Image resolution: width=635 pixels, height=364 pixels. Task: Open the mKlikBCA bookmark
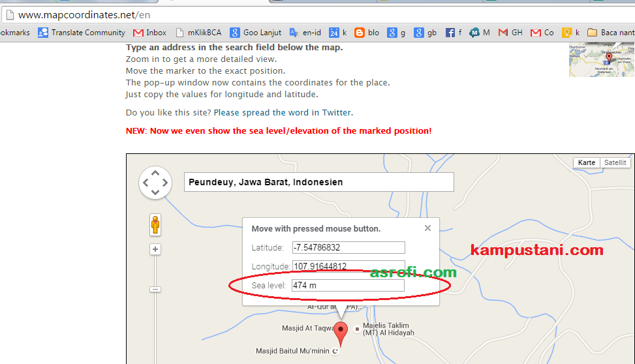(199, 33)
